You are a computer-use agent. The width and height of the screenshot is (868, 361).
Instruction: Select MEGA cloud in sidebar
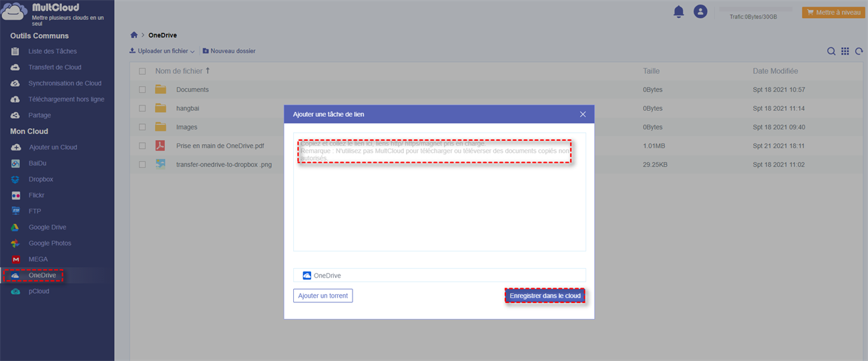[x=38, y=260]
